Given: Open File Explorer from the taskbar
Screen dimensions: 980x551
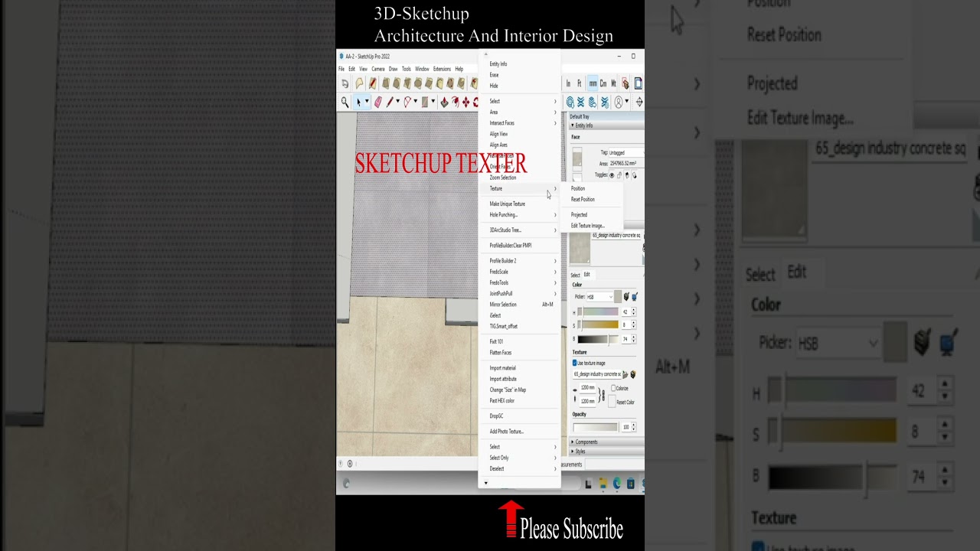Looking at the screenshot, I should click(604, 483).
